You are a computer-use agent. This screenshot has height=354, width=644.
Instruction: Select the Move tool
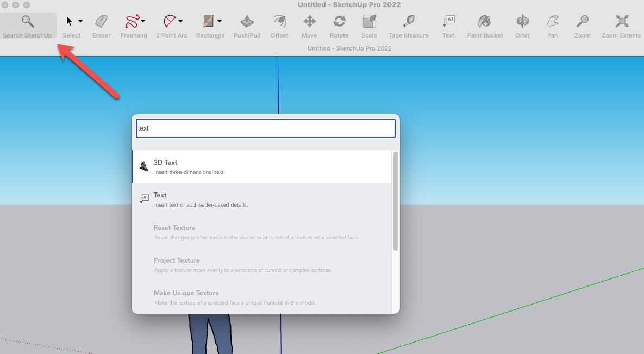tap(309, 26)
